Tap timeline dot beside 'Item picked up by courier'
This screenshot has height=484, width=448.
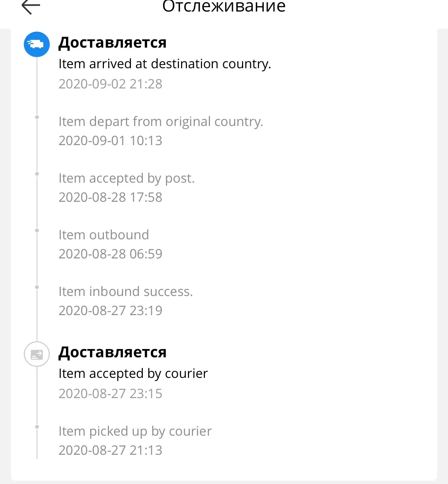tap(37, 427)
